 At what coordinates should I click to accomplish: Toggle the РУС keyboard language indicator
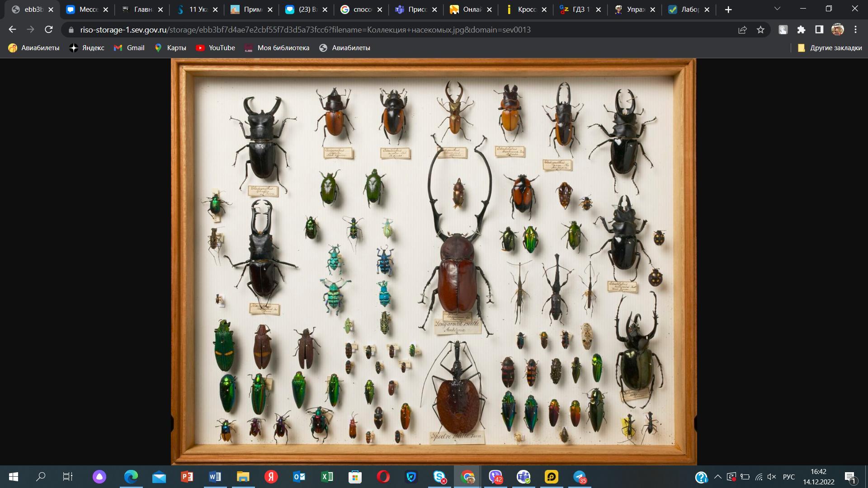point(788,477)
